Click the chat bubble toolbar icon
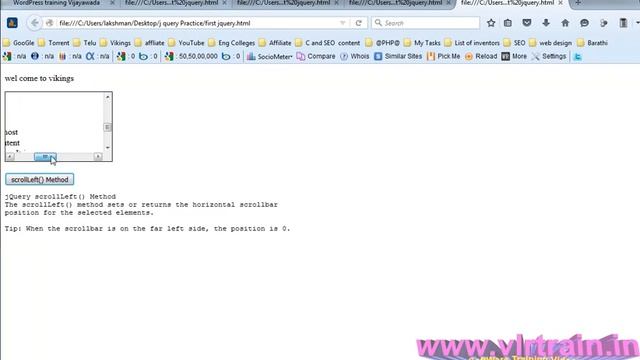The image size is (640, 360). (584, 23)
